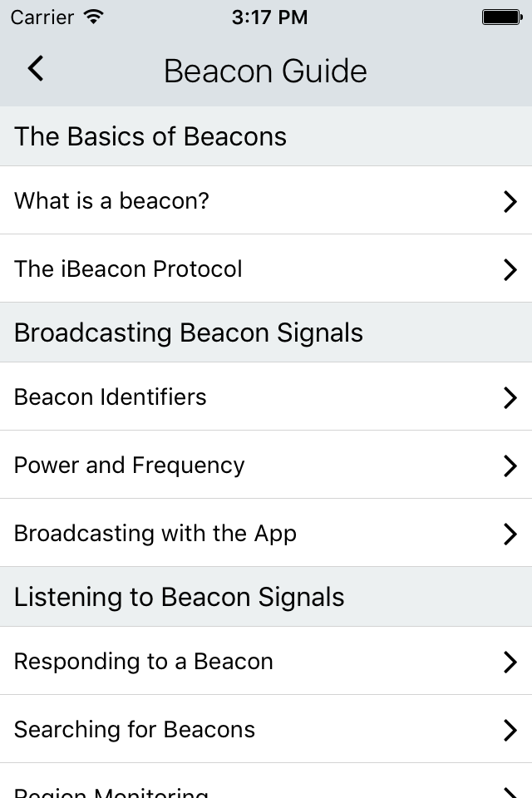This screenshot has width=532, height=798.
Task: Tap the 'Listening to Beacon Signals' section header
Action: 266,597
